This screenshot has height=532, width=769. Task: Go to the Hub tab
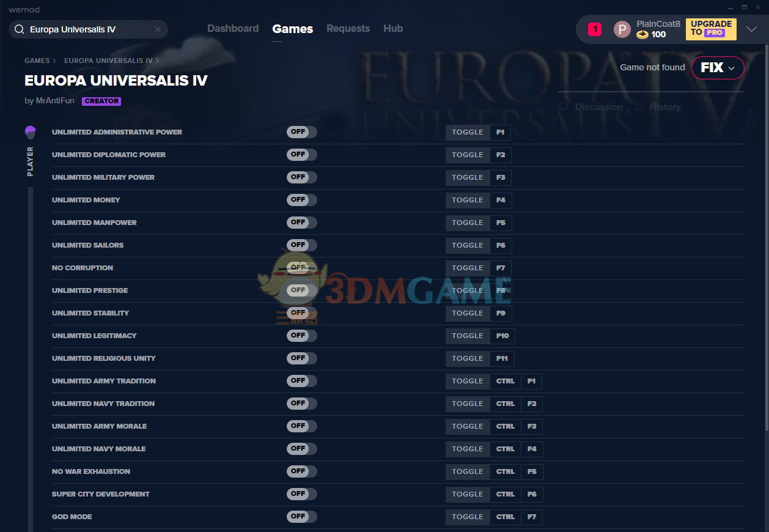(393, 29)
